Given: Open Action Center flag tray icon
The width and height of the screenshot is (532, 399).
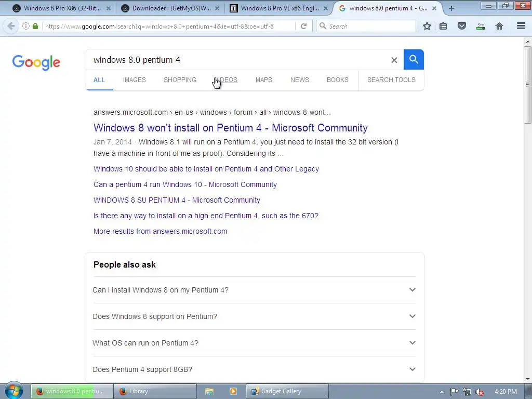Looking at the screenshot, I should pyautogui.click(x=454, y=392).
